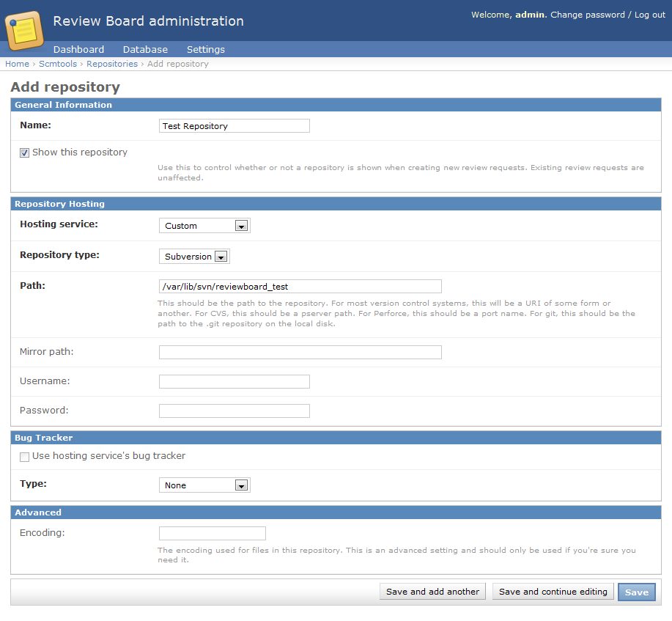Go to Scmtools breadcrumb link
This screenshot has width=672, height=621.
(58, 64)
